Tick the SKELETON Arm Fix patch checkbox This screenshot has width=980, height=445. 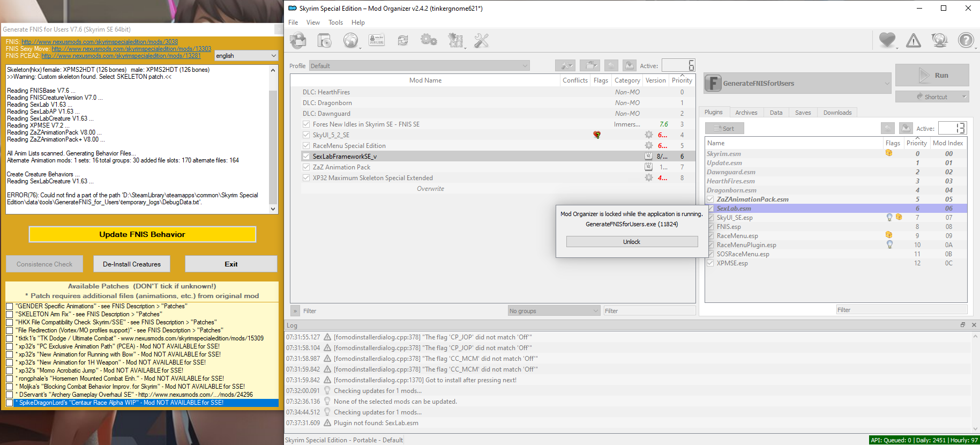pyautogui.click(x=10, y=315)
